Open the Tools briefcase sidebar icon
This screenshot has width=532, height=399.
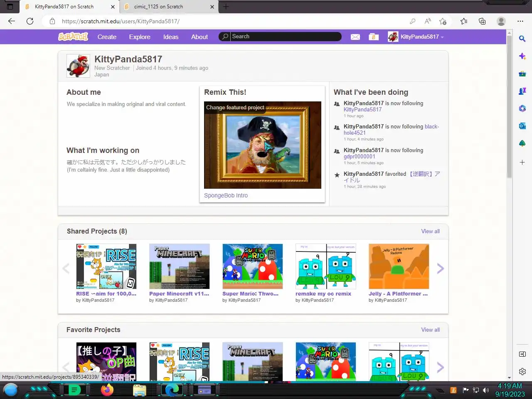pos(522,74)
